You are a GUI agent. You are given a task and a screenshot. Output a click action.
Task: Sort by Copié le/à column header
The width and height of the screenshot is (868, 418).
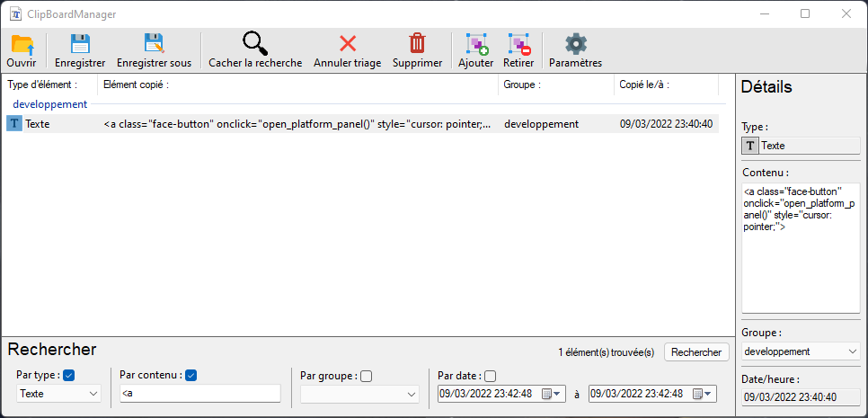tap(665, 84)
